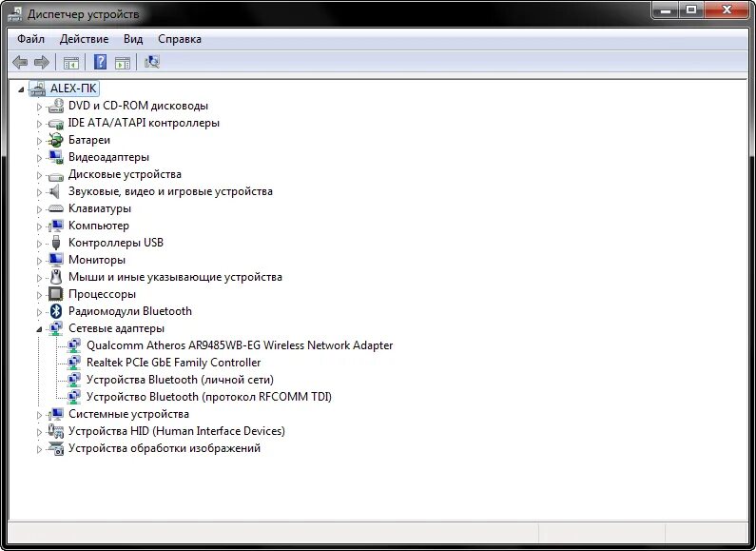The width and height of the screenshot is (756, 551).
Task: Click the Qualcomm Atheros adapter icon
Action: (74, 345)
